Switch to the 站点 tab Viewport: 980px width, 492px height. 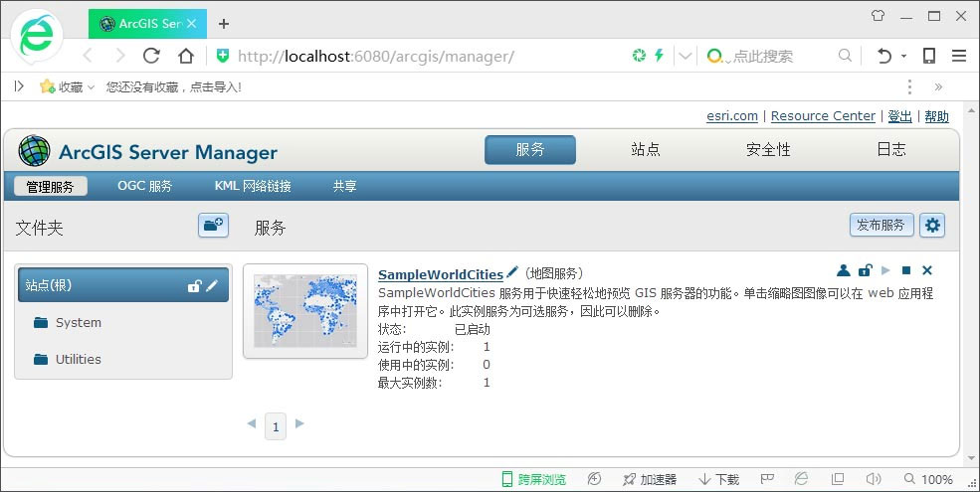pyautogui.click(x=646, y=150)
